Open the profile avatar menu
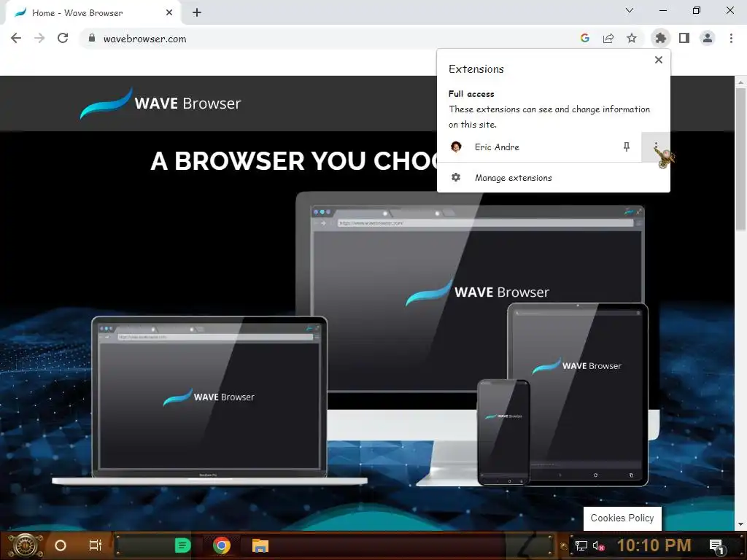The height and width of the screenshot is (560, 747). [708, 38]
